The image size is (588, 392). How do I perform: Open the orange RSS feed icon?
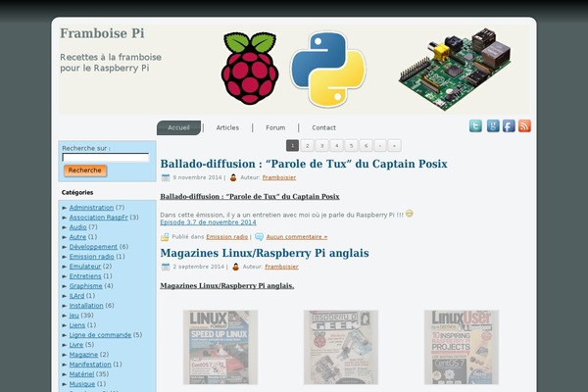coord(524,126)
